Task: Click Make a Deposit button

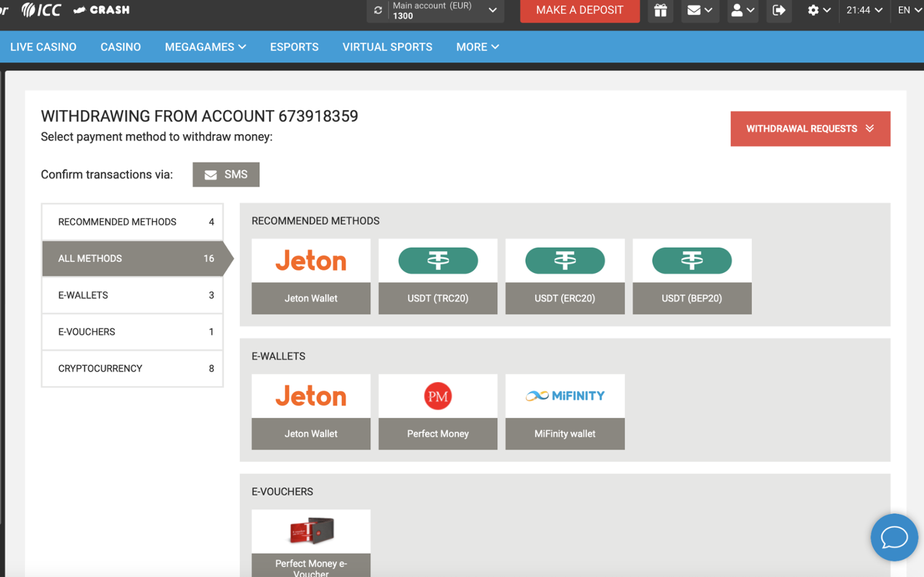Action: pos(580,10)
